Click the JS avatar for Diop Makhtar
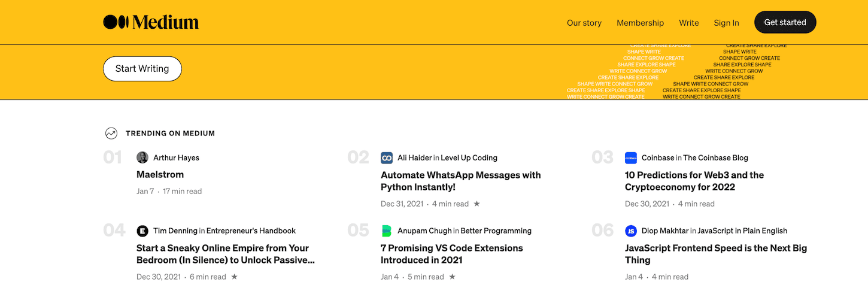The width and height of the screenshot is (868, 300). (x=631, y=231)
